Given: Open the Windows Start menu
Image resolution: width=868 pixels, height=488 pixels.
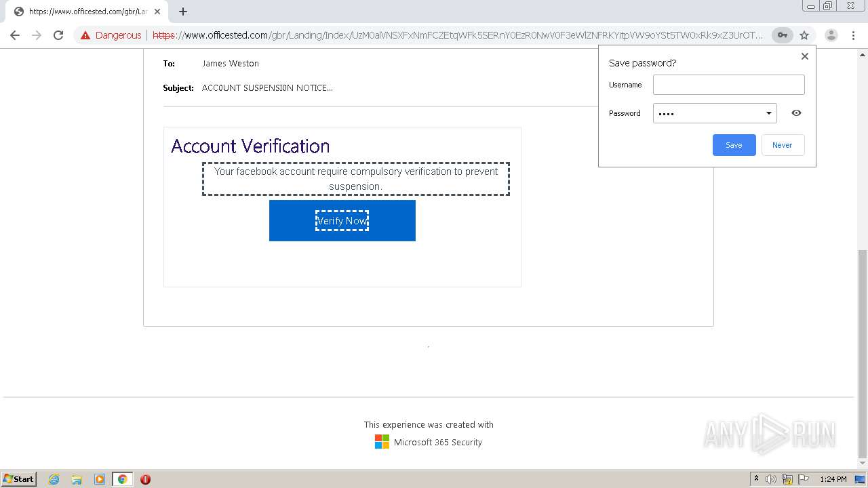Looking at the screenshot, I should click(x=19, y=479).
